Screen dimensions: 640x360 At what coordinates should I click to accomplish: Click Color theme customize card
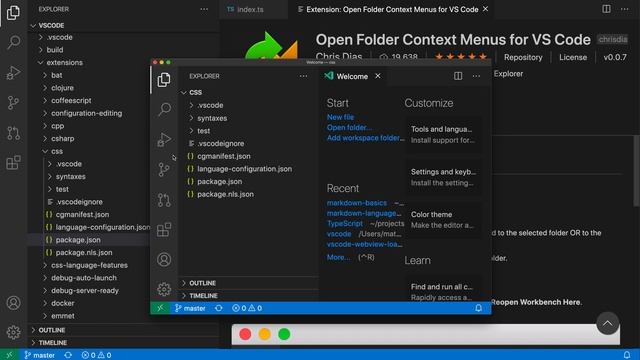443,220
